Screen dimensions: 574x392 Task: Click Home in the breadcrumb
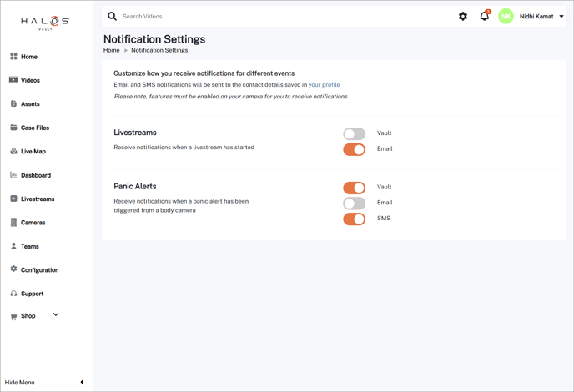pyautogui.click(x=111, y=50)
